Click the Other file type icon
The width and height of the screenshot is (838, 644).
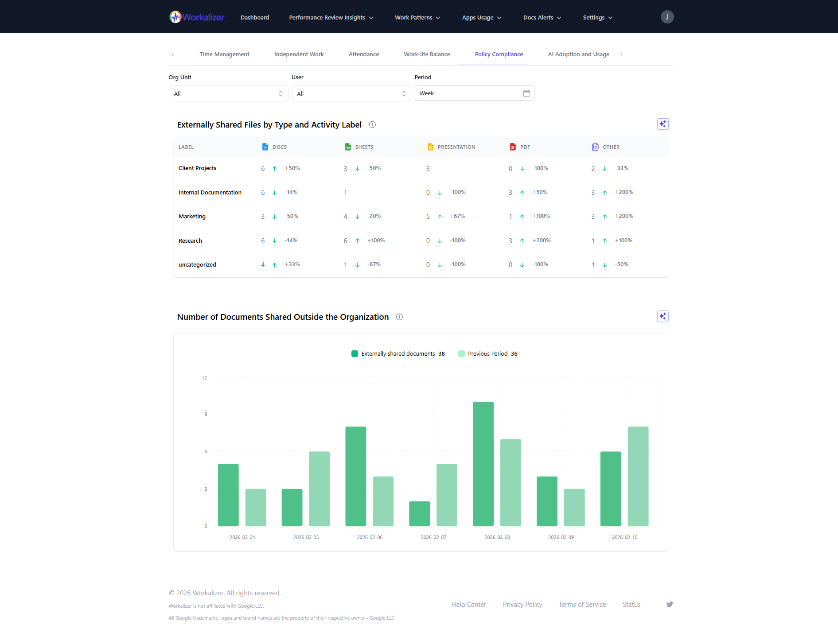coord(595,147)
